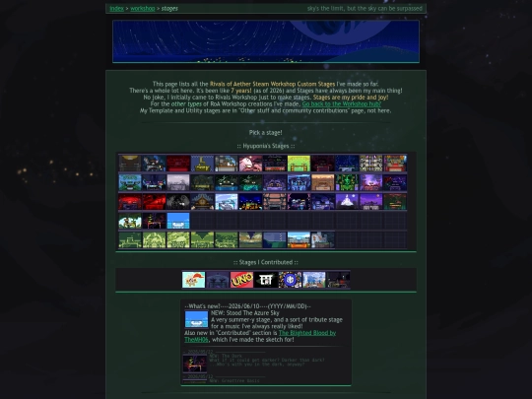Select the sandy tan desert stage thumbnail
The height and width of the screenshot is (399, 532).
click(323, 182)
